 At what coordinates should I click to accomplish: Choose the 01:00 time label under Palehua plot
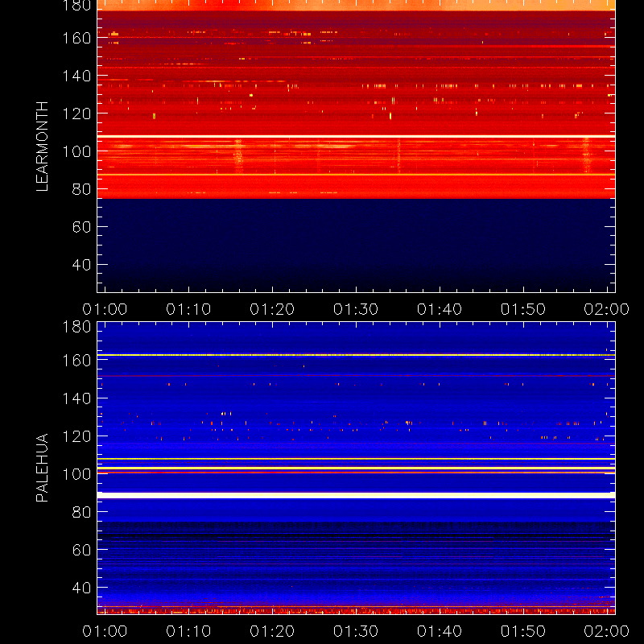(105, 631)
